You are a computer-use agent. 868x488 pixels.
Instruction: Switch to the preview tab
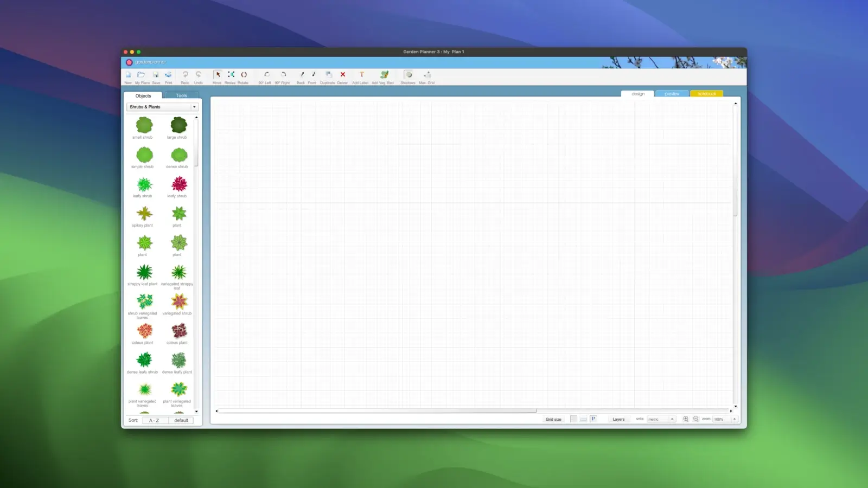[x=672, y=94]
